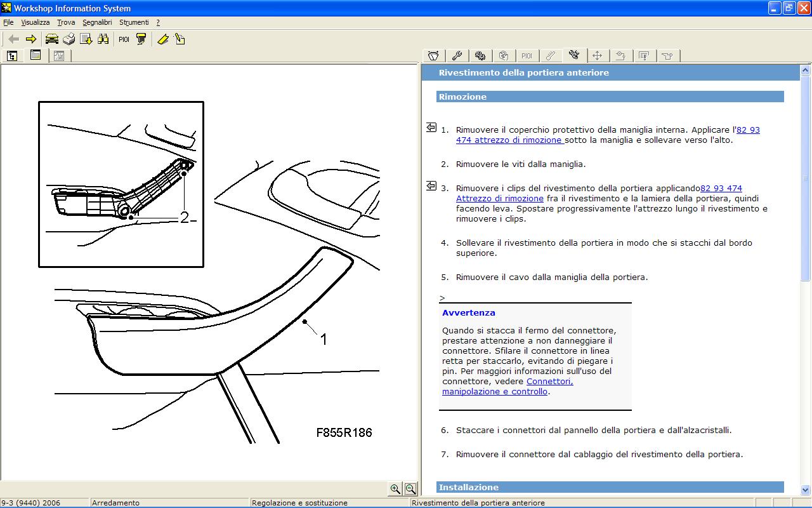812x508 pixels.
Task: Click the diagnostic scan tool icon
Action: [x=141, y=39]
